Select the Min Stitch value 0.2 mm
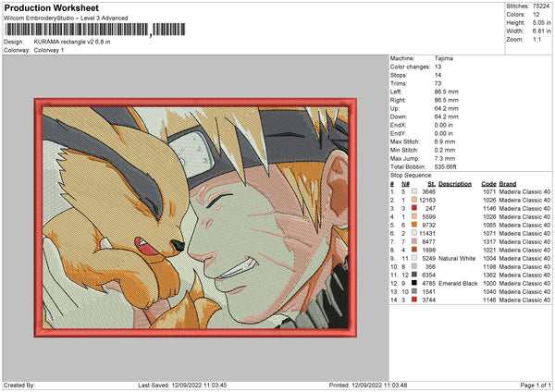Viewport: 555px width, 392px height. (445, 150)
